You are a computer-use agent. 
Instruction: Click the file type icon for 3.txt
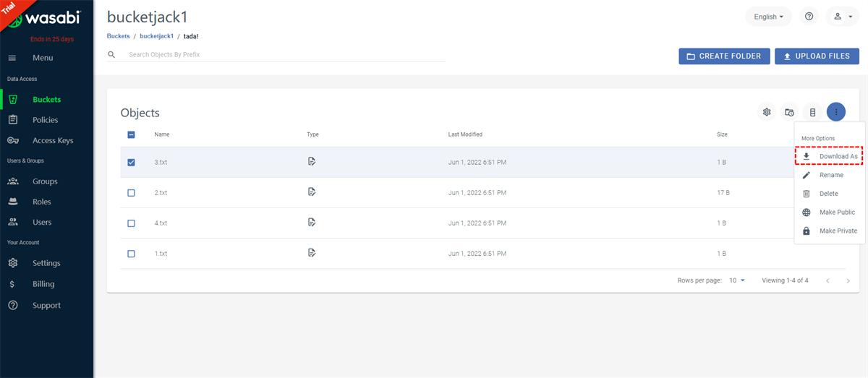312,162
